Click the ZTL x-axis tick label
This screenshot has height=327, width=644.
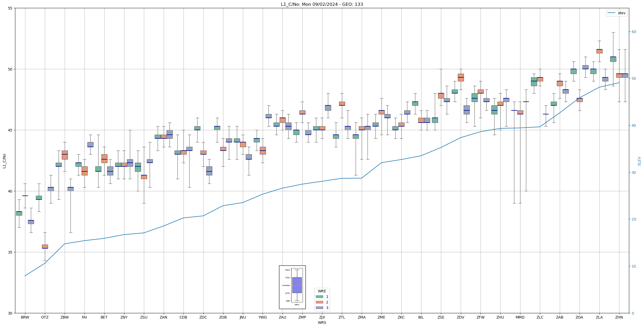[x=342, y=317]
